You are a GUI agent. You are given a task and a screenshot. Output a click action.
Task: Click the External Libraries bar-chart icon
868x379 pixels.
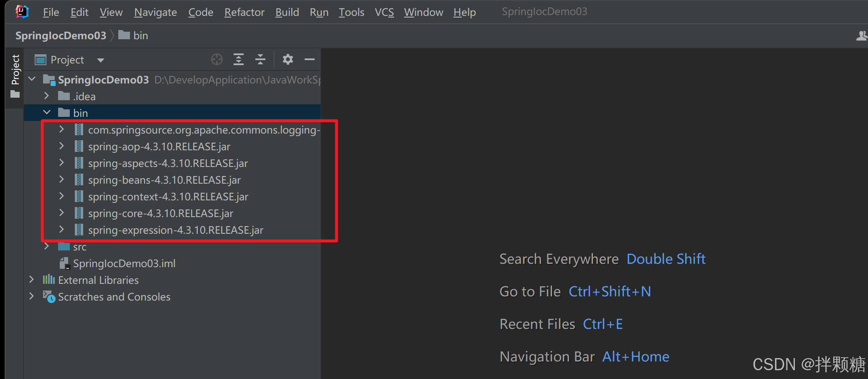(49, 279)
